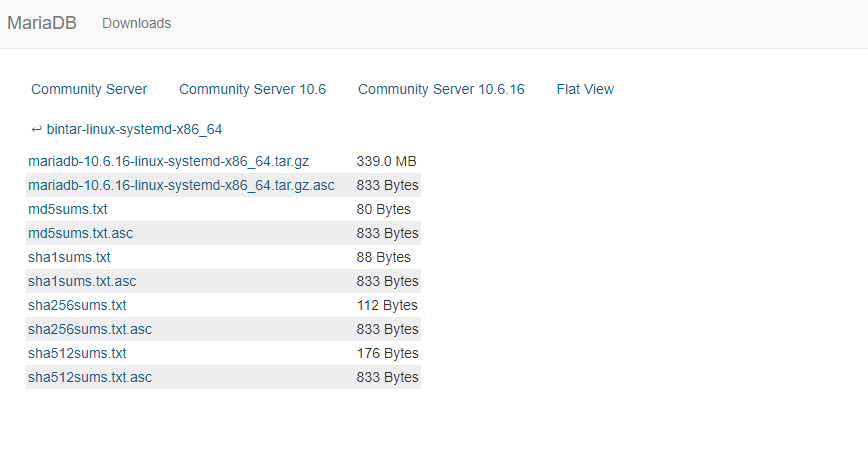
Task: Open the sha1sums.txt.asc file
Action: click(82, 281)
